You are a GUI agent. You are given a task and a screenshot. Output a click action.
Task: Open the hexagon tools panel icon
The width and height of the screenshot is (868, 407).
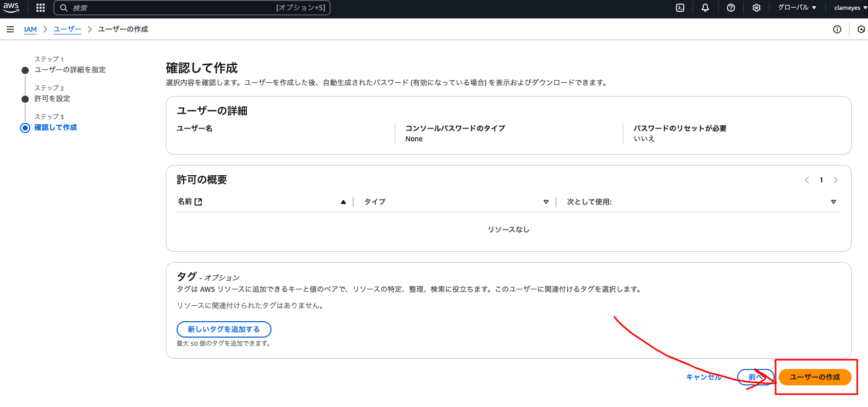861,29
